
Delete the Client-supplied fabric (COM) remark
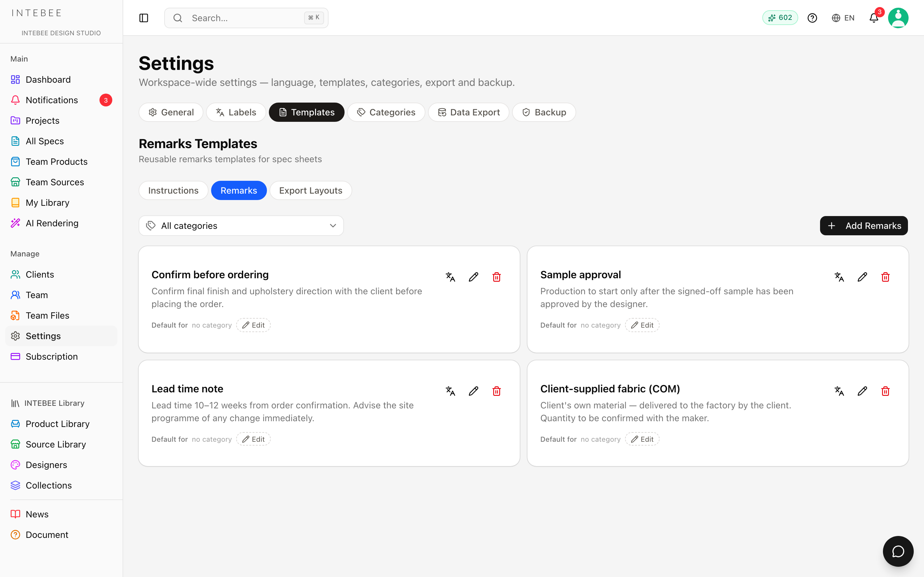[886, 391]
